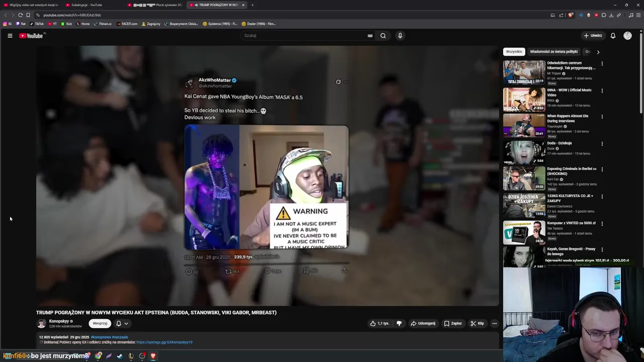This screenshot has width=644, height=362.
Task: Close the TRUMP POGRĄŻONY tab
Action: [243, 5]
